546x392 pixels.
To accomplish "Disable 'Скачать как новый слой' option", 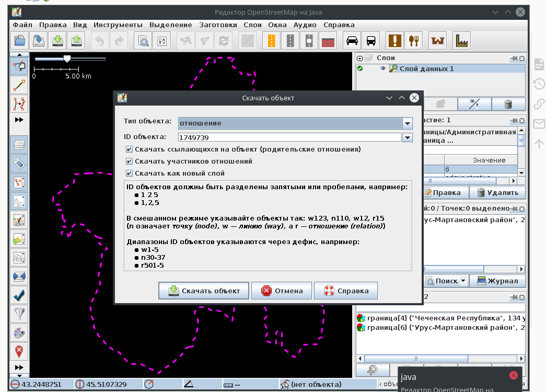I will pyautogui.click(x=129, y=174).
